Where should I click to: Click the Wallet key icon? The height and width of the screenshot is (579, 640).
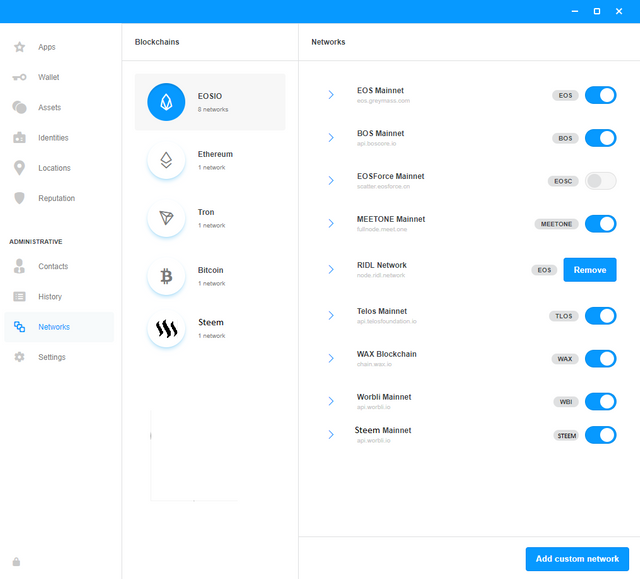point(19,77)
